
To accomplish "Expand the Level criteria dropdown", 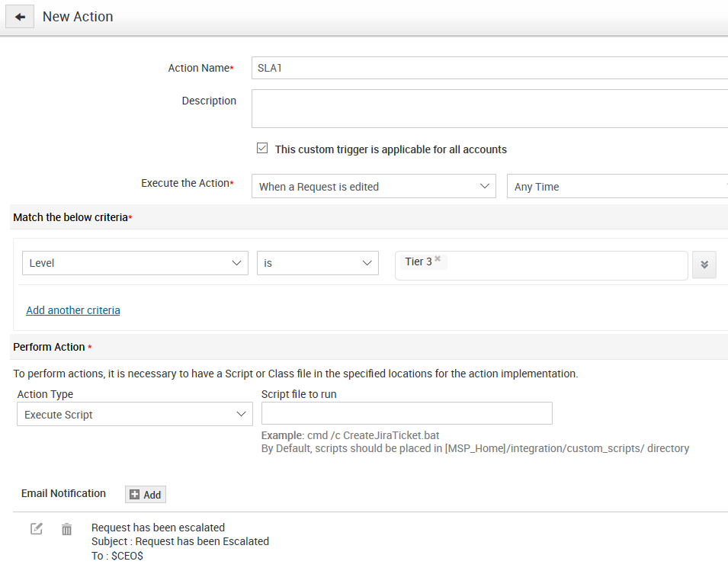I will tap(135, 263).
